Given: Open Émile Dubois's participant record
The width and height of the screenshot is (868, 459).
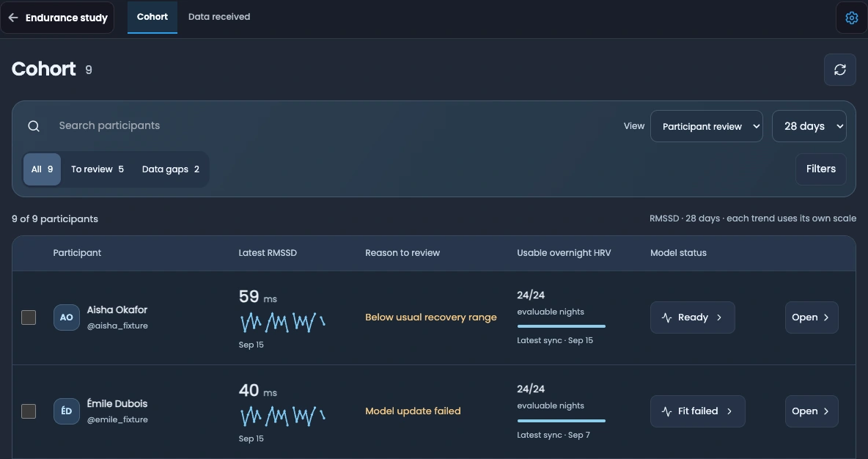Looking at the screenshot, I should click(x=812, y=411).
